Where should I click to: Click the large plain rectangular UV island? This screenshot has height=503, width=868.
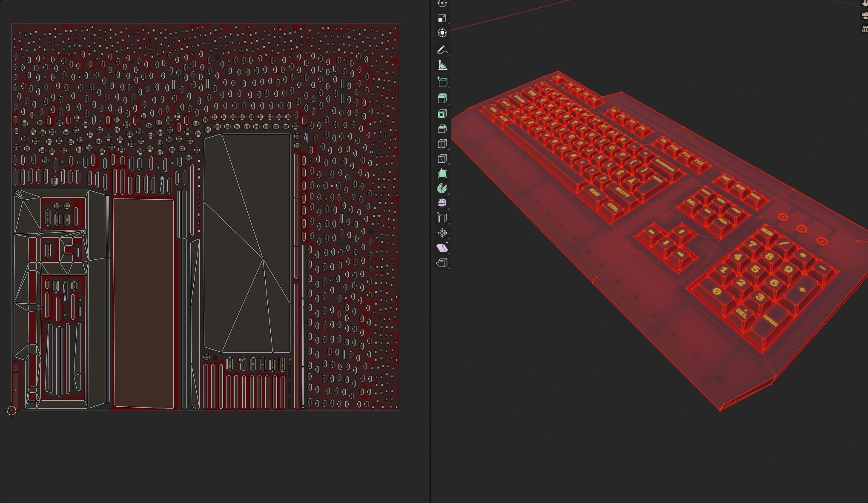point(143,304)
